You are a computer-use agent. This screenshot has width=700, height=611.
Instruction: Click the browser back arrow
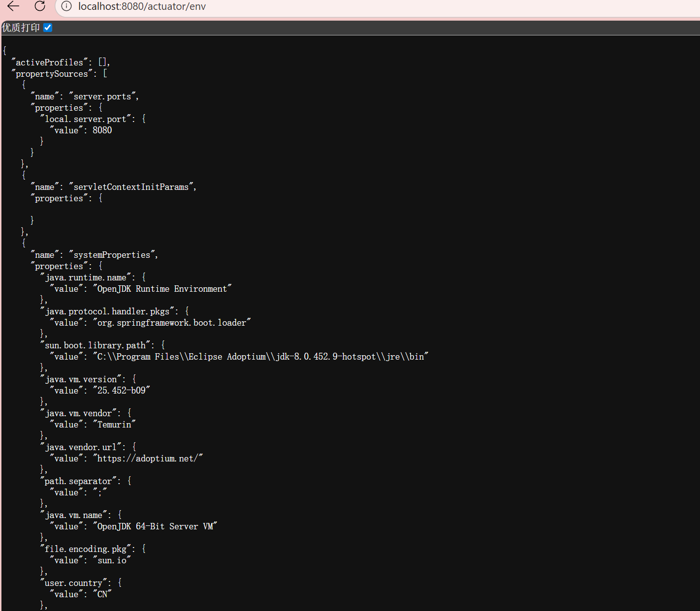click(13, 6)
